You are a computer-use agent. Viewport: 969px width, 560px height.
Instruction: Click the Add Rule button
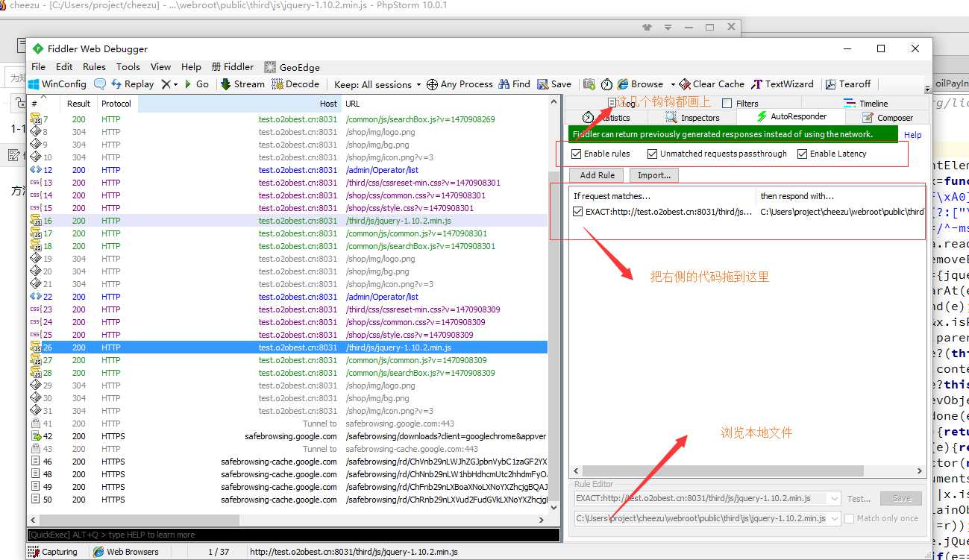tap(598, 175)
